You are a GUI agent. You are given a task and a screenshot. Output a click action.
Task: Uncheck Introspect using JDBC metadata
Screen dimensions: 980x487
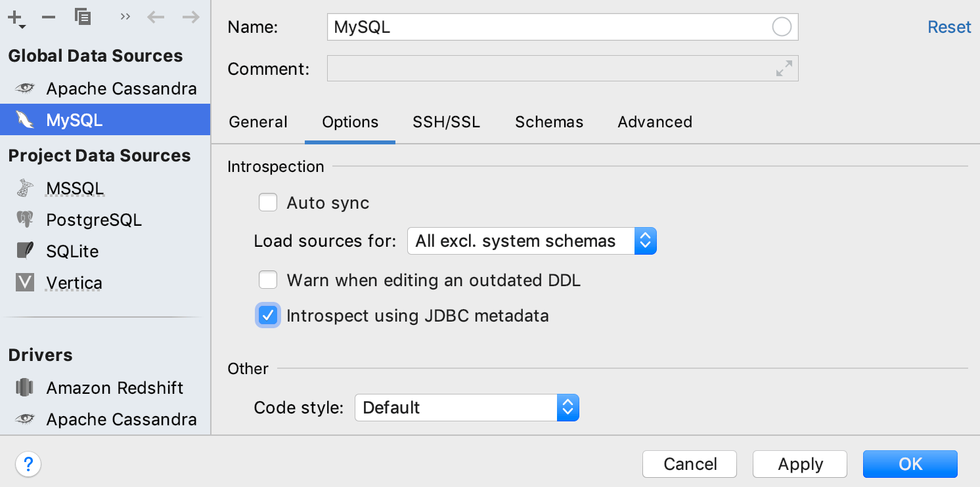(268, 316)
